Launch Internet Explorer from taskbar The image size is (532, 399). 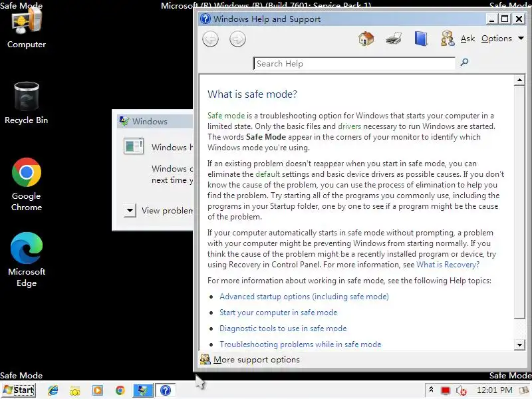pos(53,390)
